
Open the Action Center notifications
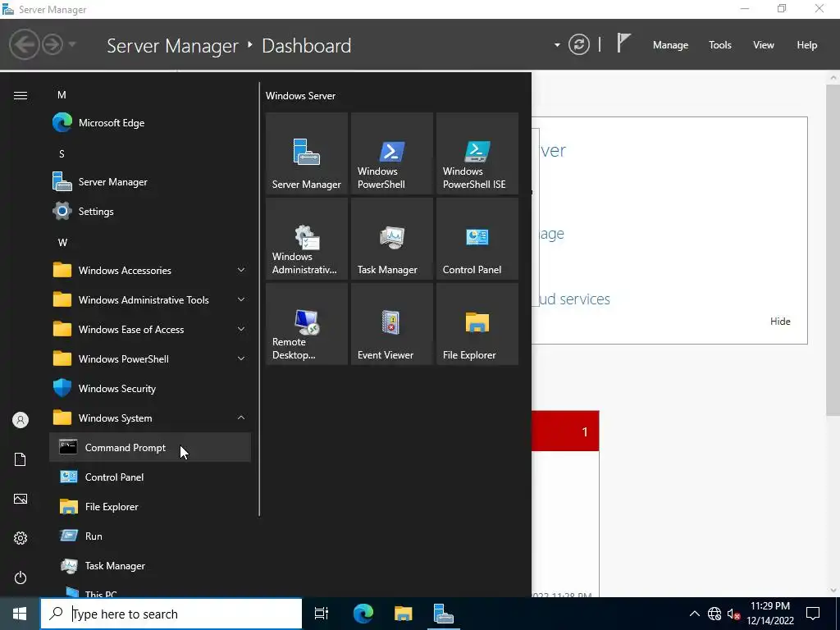click(813, 614)
